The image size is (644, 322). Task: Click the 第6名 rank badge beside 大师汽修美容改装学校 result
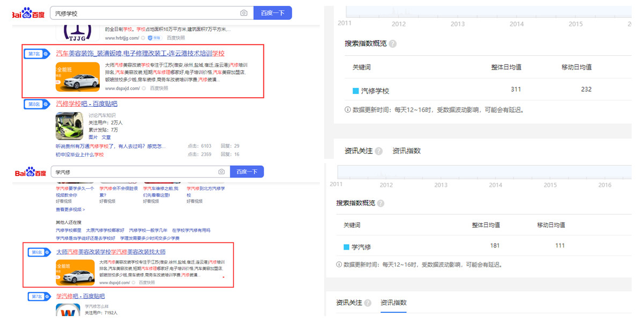[39, 252]
